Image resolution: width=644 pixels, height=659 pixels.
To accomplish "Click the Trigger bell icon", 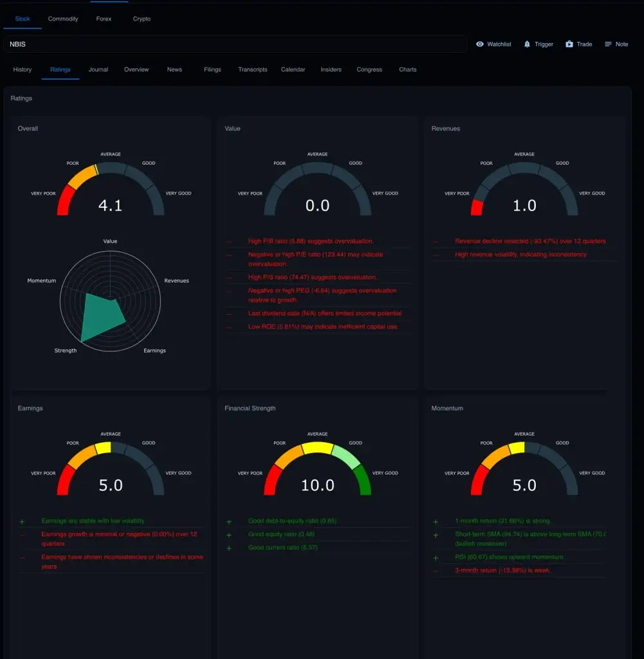I will tap(528, 44).
